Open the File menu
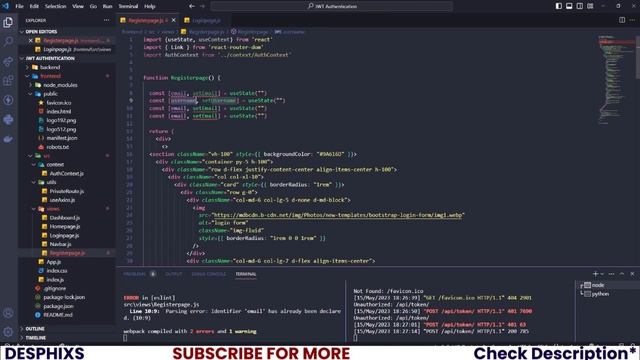Screen dimensions: 640x360 [x=19, y=6]
